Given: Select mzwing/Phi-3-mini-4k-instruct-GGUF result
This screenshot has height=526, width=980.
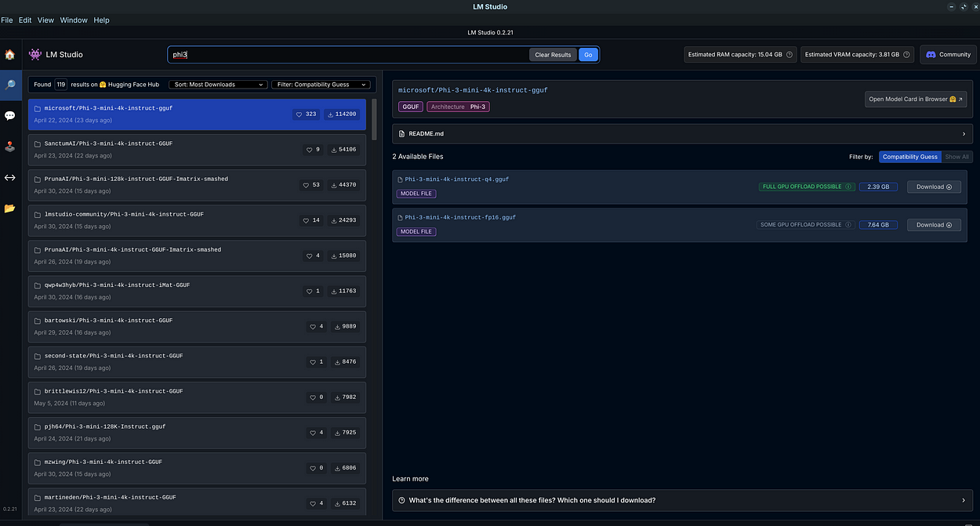Looking at the screenshot, I should (x=197, y=468).
